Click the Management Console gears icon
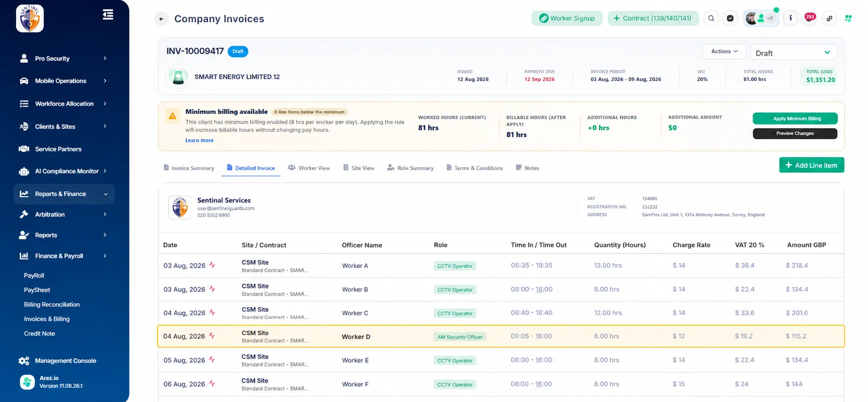The image size is (868, 402). click(x=24, y=361)
